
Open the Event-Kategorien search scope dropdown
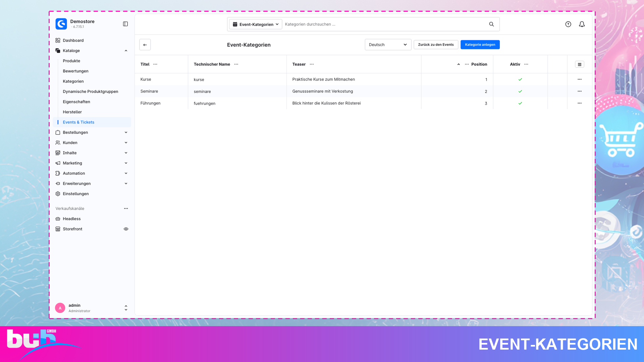click(256, 24)
